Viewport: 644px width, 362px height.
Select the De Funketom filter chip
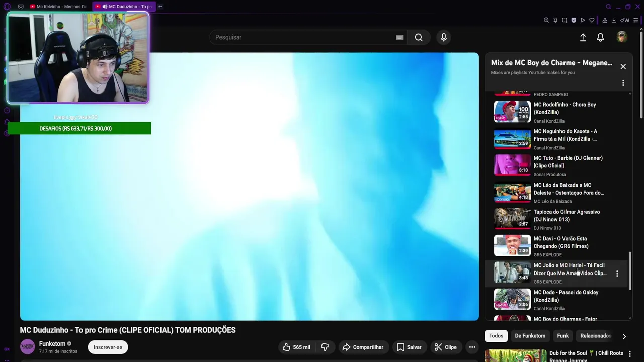tap(530, 336)
